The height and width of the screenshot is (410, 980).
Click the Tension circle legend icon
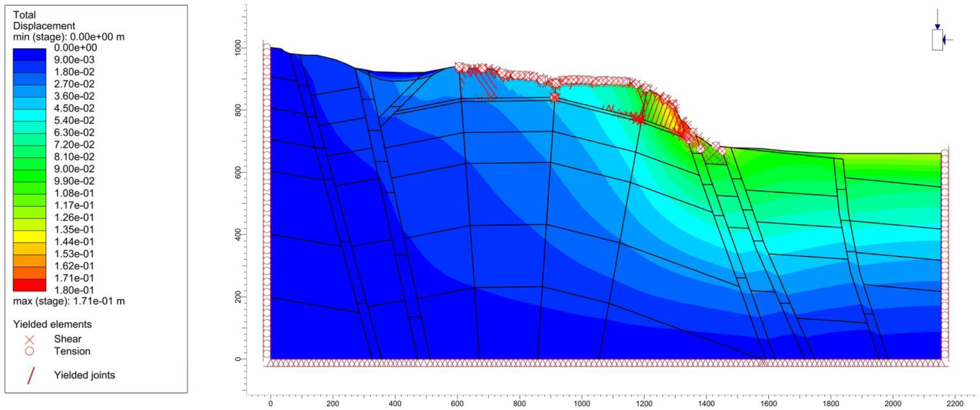[29, 351]
